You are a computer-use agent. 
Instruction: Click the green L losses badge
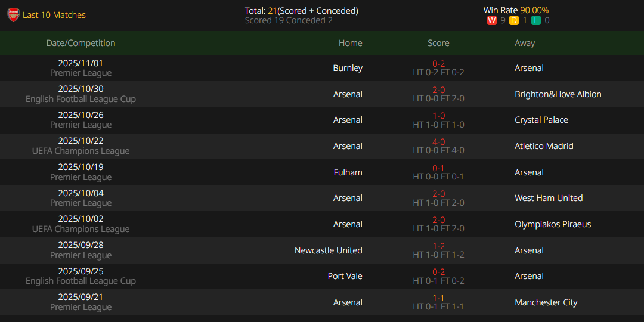tap(536, 20)
